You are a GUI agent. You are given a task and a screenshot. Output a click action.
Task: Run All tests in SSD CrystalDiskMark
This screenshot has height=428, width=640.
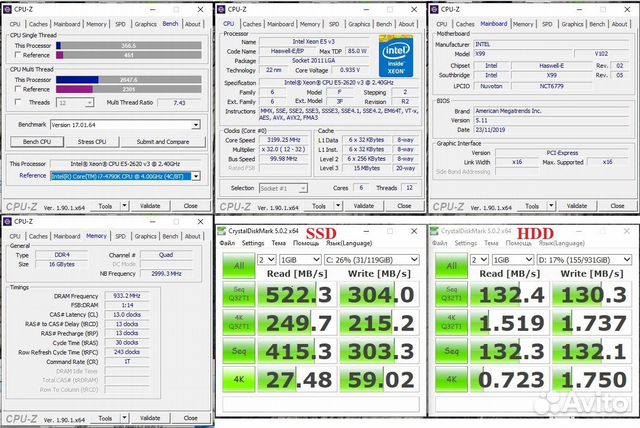[239, 266]
